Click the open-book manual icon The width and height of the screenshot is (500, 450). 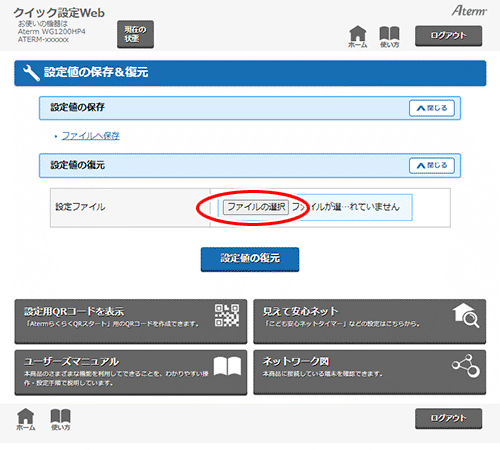[227, 366]
